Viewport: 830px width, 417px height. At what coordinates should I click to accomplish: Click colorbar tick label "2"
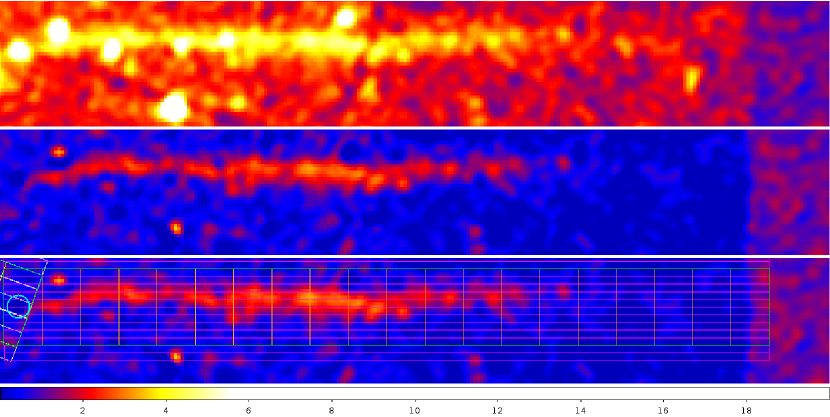pos(83,410)
